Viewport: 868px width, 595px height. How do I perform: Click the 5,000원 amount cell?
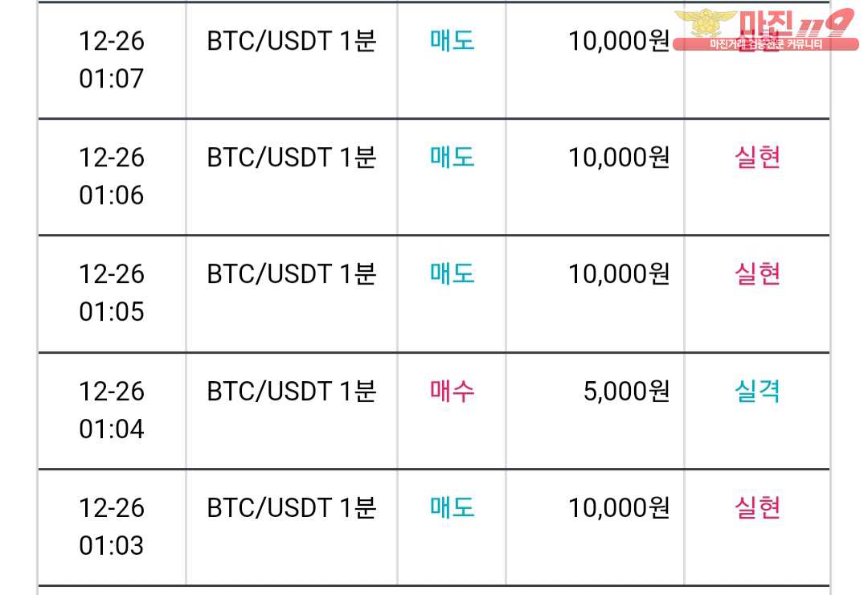[627, 391]
